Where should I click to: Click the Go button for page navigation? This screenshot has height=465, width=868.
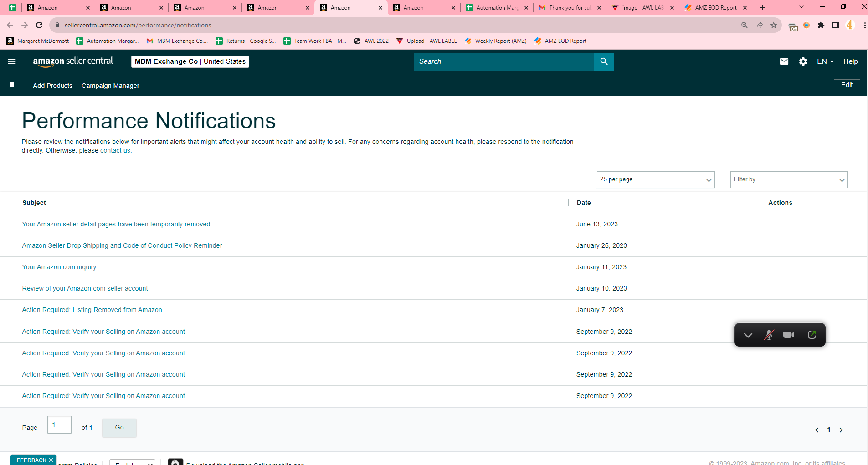coord(119,428)
